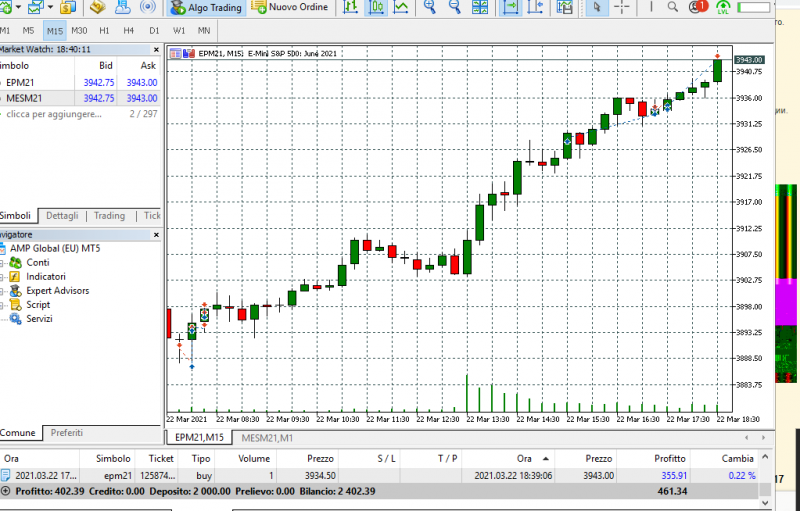Viewport: 800px width, 511px height.
Task: Tile chart windows grid icon
Action: (x=480, y=7)
